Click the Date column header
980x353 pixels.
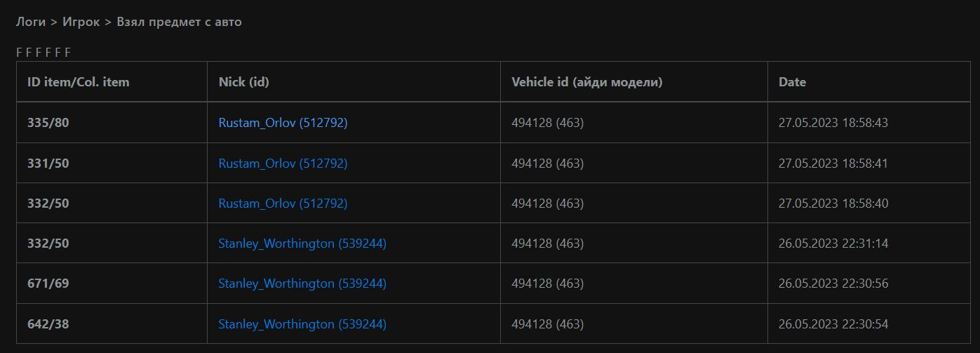(x=792, y=82)
